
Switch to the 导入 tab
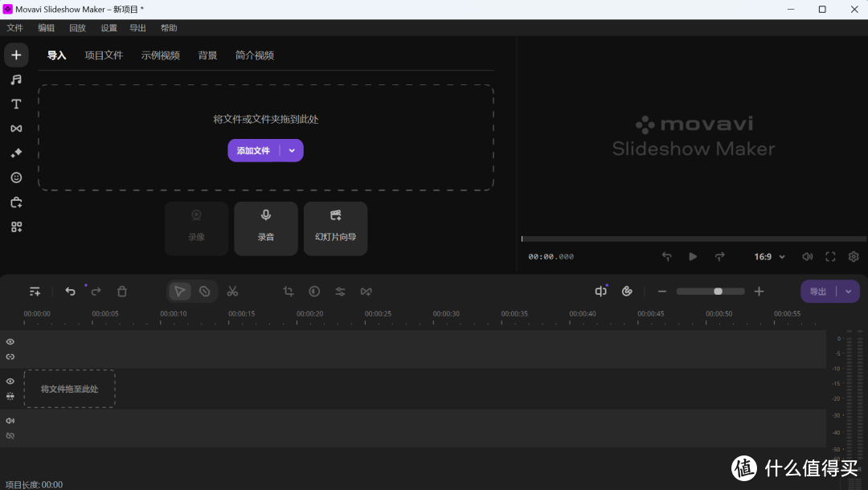[56, 55]
